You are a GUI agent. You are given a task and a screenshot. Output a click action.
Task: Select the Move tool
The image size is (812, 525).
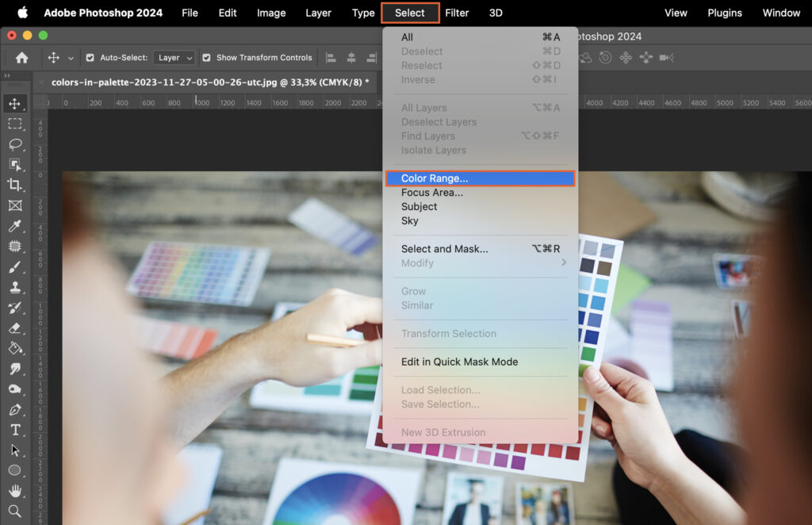click(x=16, y=102)
